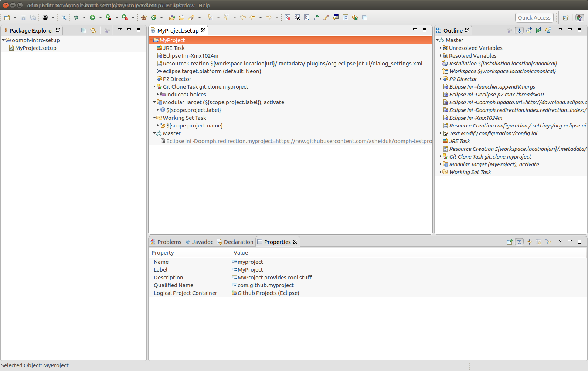The image size is (588, 371).
Task: Toggle Show Categories in Properties view
Action: 519,242
